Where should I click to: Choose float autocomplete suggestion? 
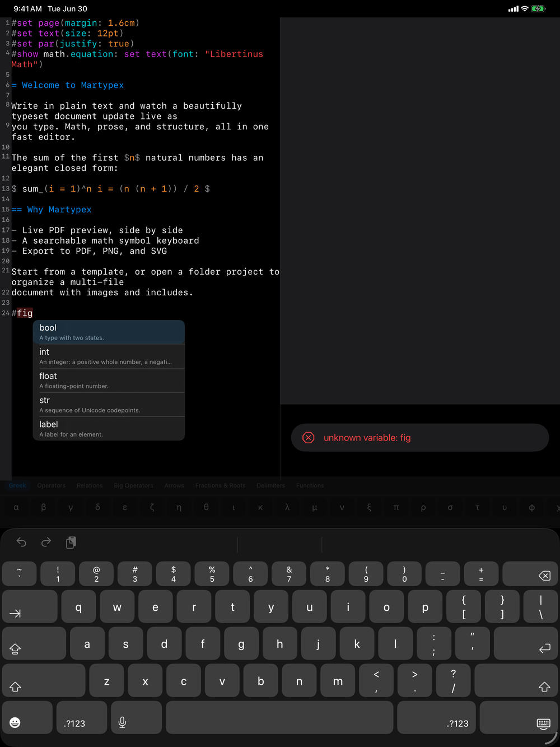[x=109, y=380]
